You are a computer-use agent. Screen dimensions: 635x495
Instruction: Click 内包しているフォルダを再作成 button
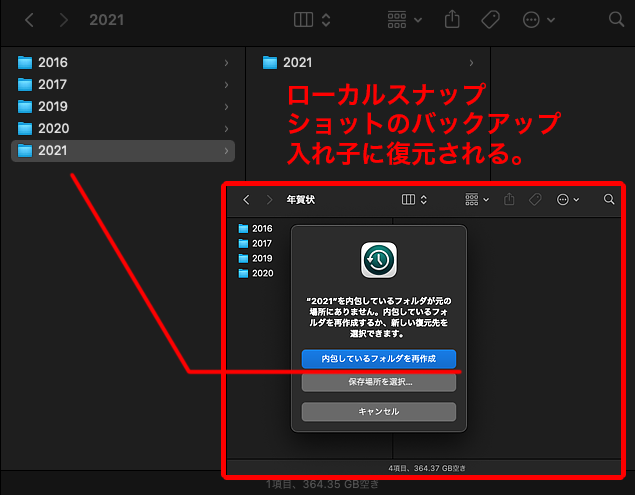click(x=379, y=359)
